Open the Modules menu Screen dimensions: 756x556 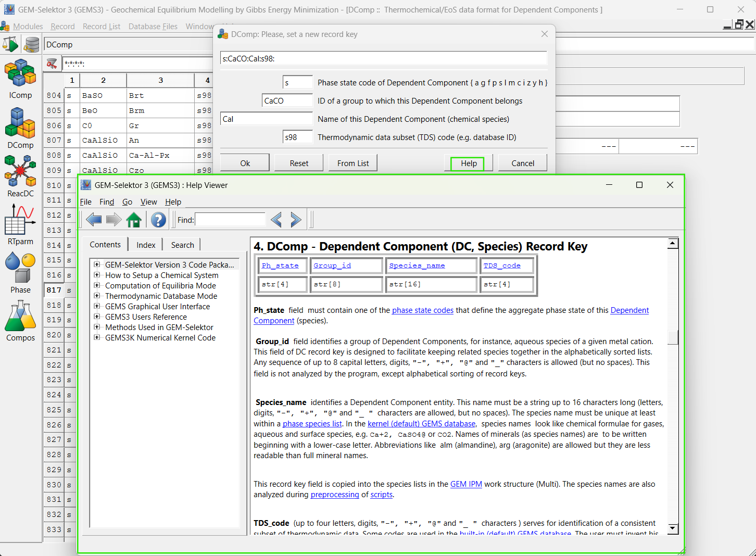[28, 27]
